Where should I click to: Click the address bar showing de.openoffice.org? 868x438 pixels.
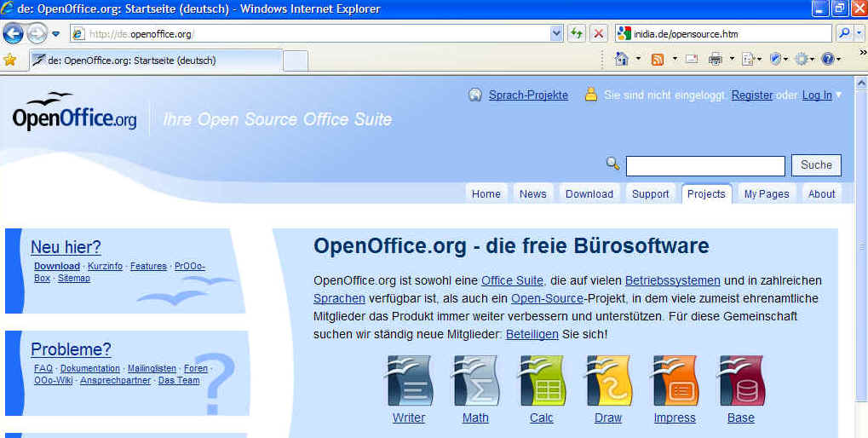click(x=310, y=34)
